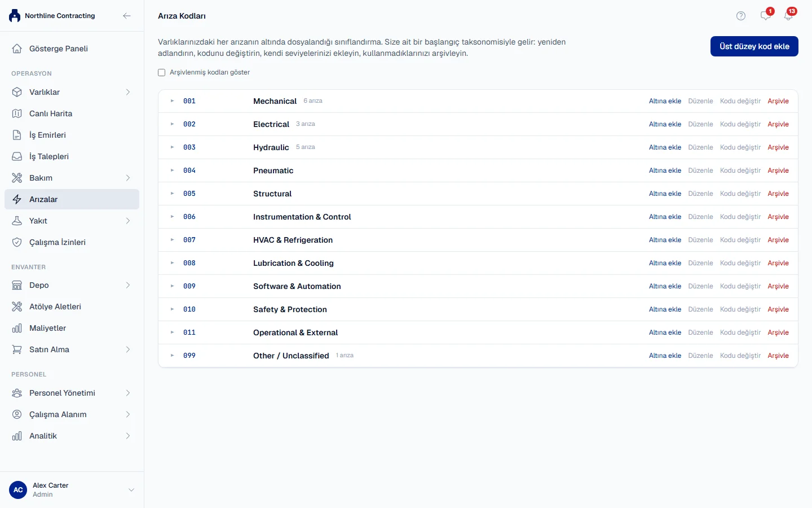Click the Maliyetler chart icon
The image size is (812, 508).
(17, 328)
